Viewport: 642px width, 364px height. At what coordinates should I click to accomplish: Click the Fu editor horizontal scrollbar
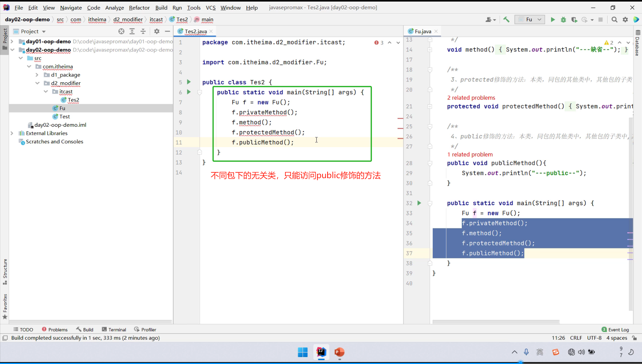496,321
